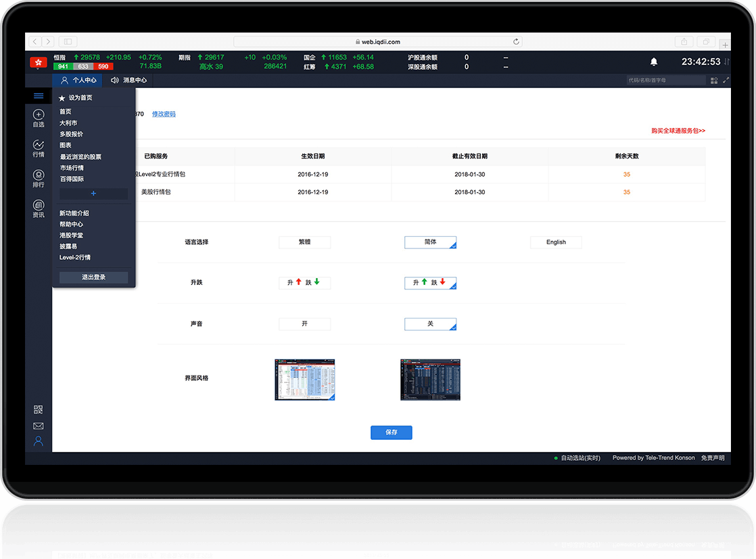The width and height of the screenshot is (756, 559).
Task: Collapse the hamburger menu icon
Action: coord(39,96)
